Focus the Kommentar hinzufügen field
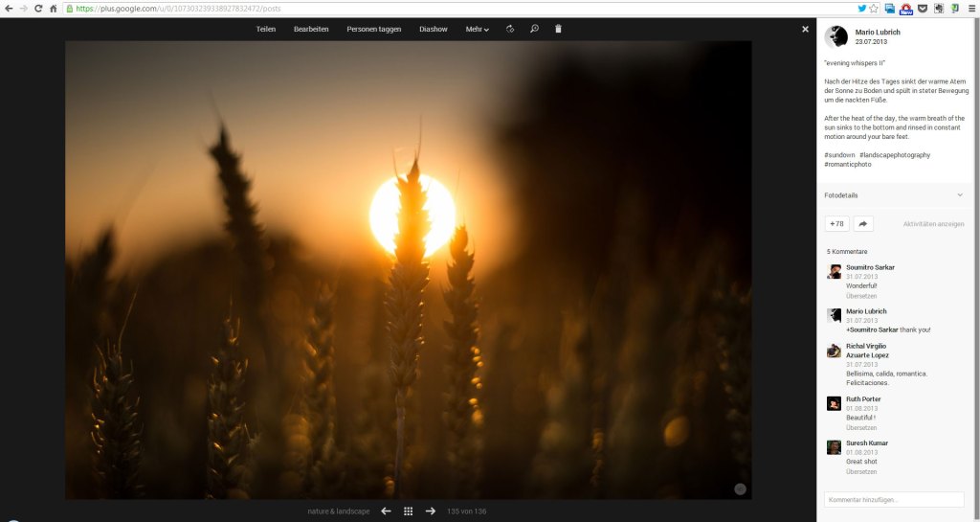Image resolution: width=980 pixels, height=522 pixels. coord(894,500)
